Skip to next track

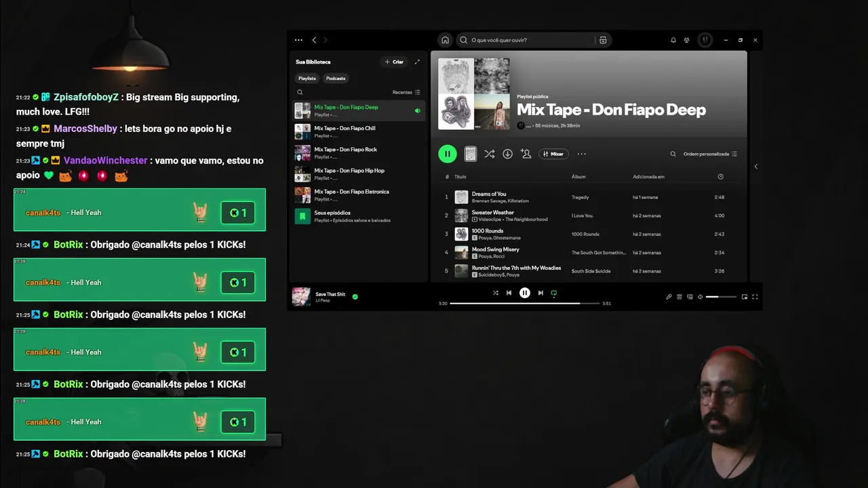coord(540,293)
